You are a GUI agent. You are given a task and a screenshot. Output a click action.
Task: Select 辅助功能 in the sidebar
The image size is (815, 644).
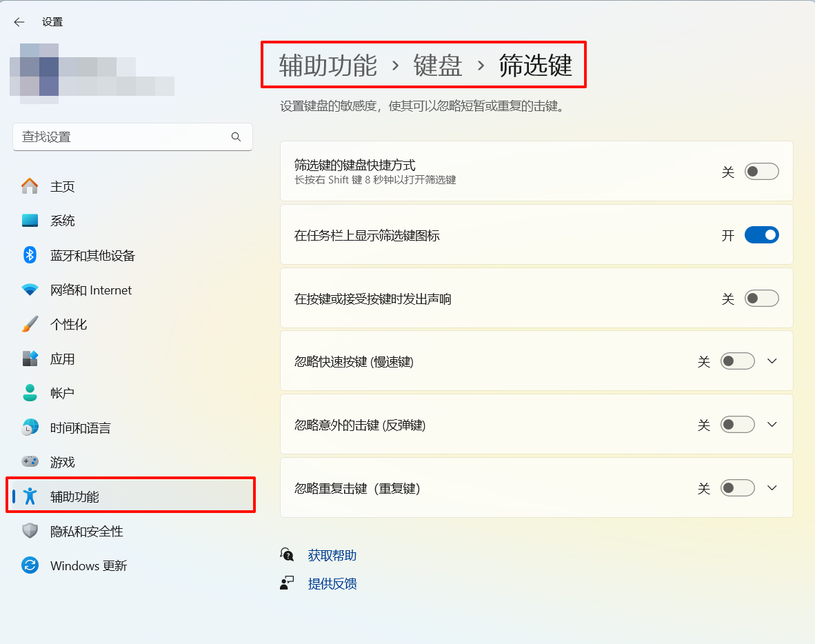(131, 495)
